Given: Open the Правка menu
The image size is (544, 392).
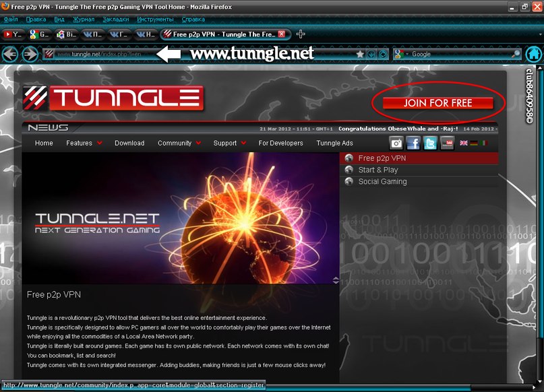Looking at the screenshot, I should tap(36, 20).
